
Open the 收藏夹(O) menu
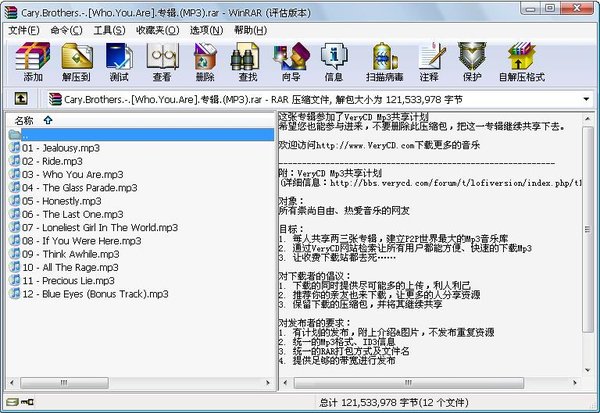[x=157, y=30]
